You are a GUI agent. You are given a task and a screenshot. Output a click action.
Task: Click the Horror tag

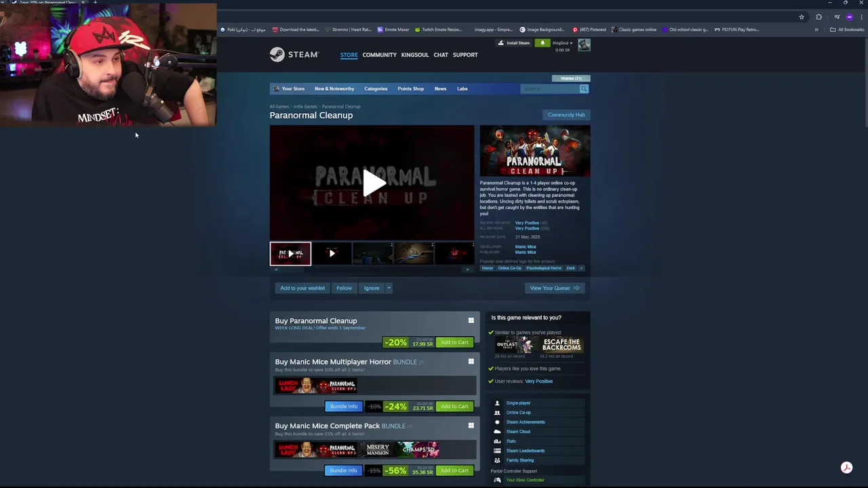tap(488, 268)
